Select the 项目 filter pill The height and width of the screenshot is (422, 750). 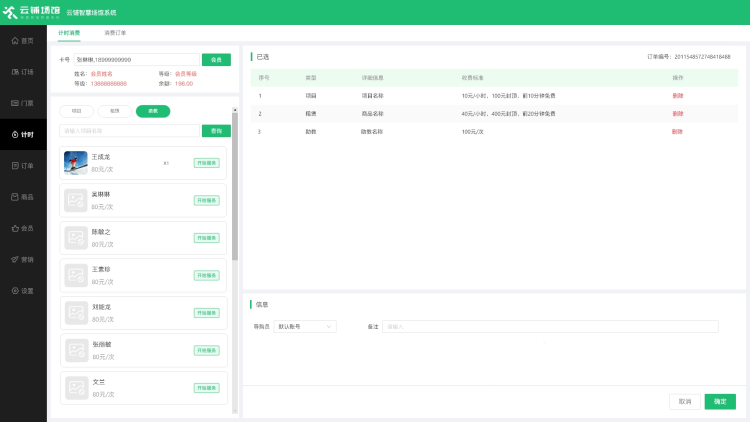(x=77, y=111)
